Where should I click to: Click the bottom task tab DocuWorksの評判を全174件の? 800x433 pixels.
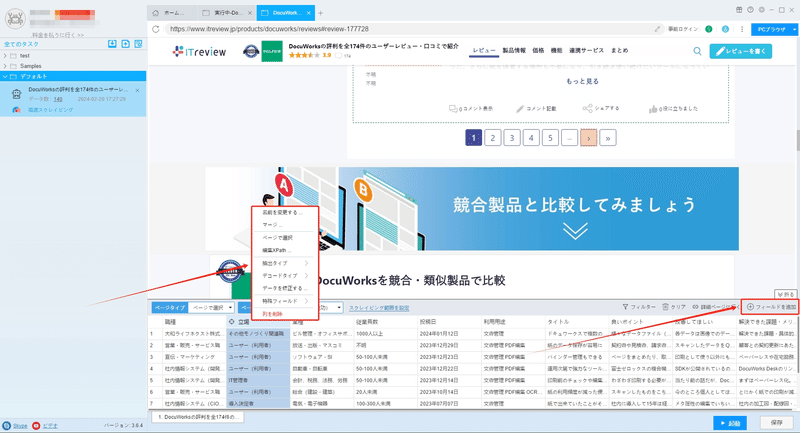(198, 417)
